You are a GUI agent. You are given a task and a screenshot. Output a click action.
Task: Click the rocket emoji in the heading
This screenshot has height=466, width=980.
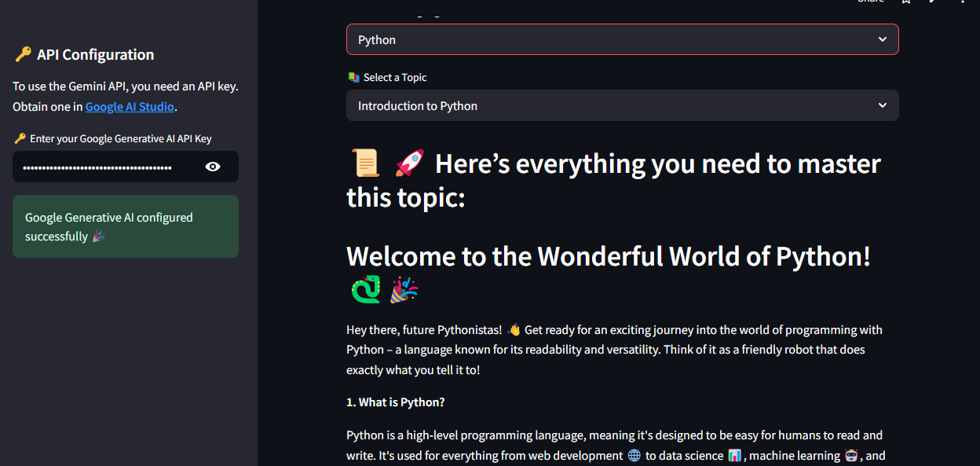click(409, 163)
